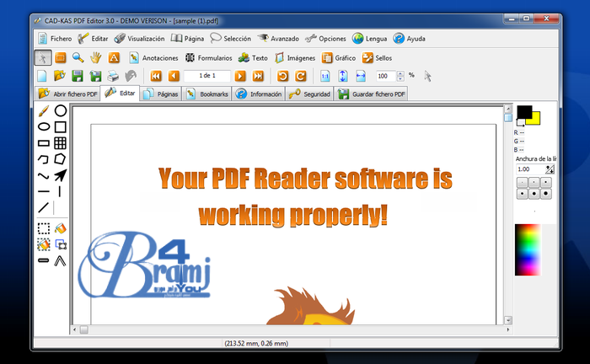Choose the horizontal line tool
Image resolution: width=590 pixels, height=364 pixels.
click(44, 191)
